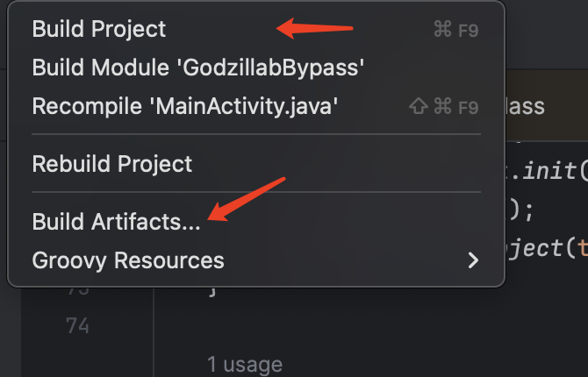Click the Build Project menu item
Viewport: 588px width, 377px height.
[x=99, y=29]
